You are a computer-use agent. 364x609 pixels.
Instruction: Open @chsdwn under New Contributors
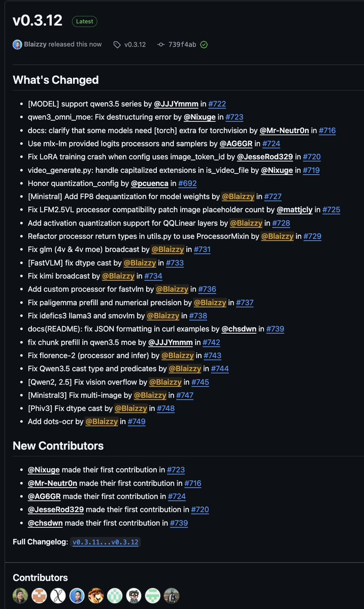tap(45, 523)
